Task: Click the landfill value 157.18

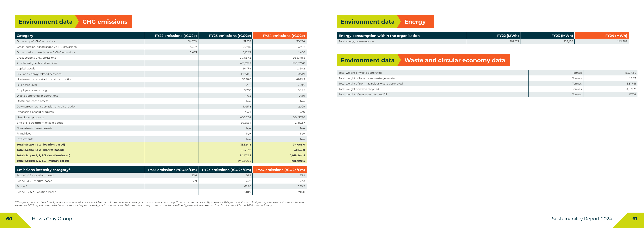Action: tap(632, 95)
